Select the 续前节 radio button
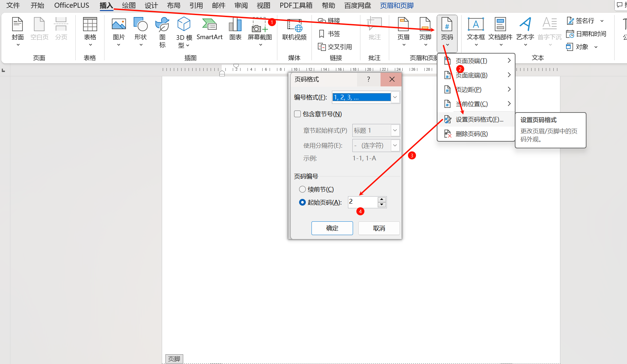This screenshot has height=364, width=627. coord(302,190)
